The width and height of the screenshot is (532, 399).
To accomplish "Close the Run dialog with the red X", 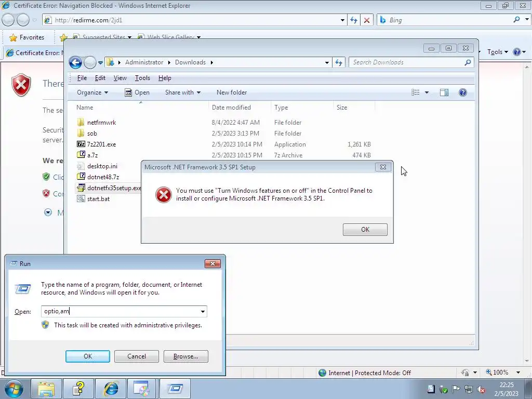I will click(212, 263).
